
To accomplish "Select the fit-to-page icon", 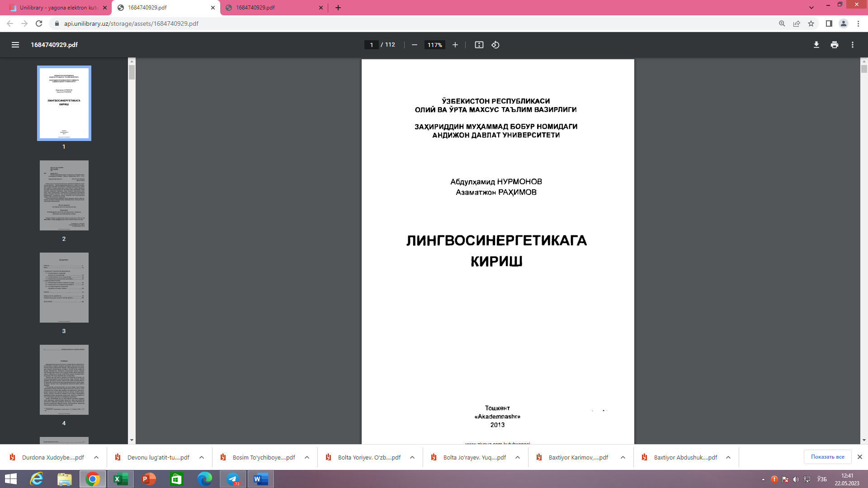I will point(479,45).
